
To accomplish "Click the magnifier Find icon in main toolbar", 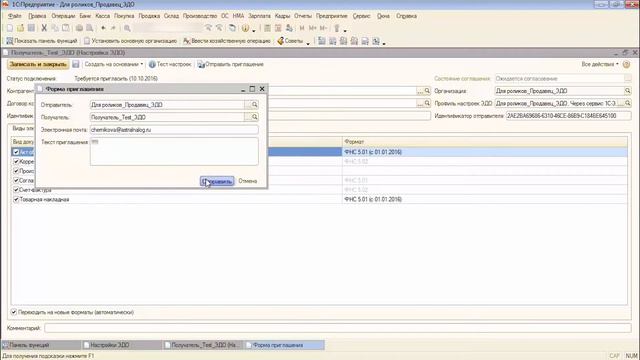I will tap(127, 28).
